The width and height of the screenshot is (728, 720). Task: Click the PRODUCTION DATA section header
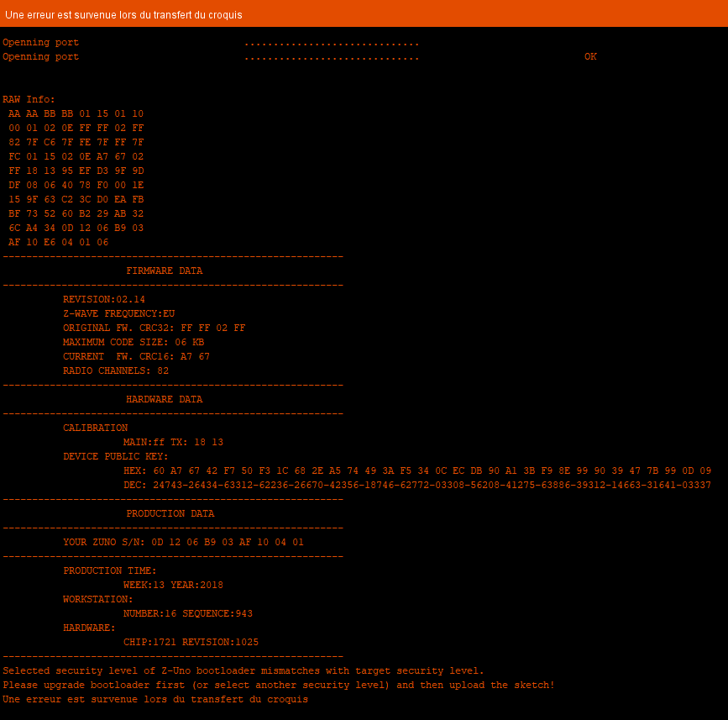[x=170, y=514]
